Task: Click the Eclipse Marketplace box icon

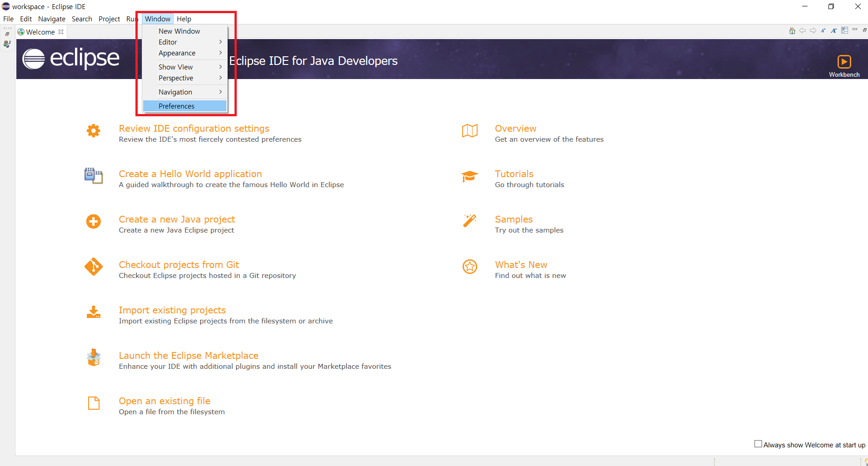Action: (94, 357)
